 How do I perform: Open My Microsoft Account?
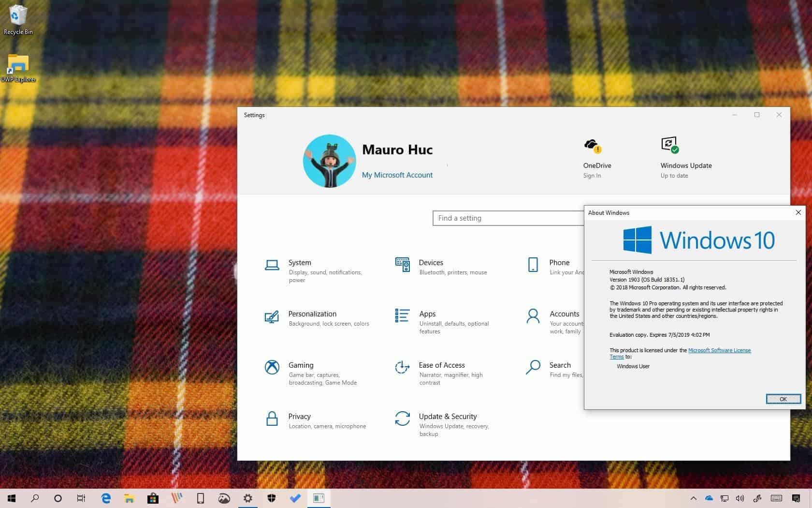[x=397, y=175]
